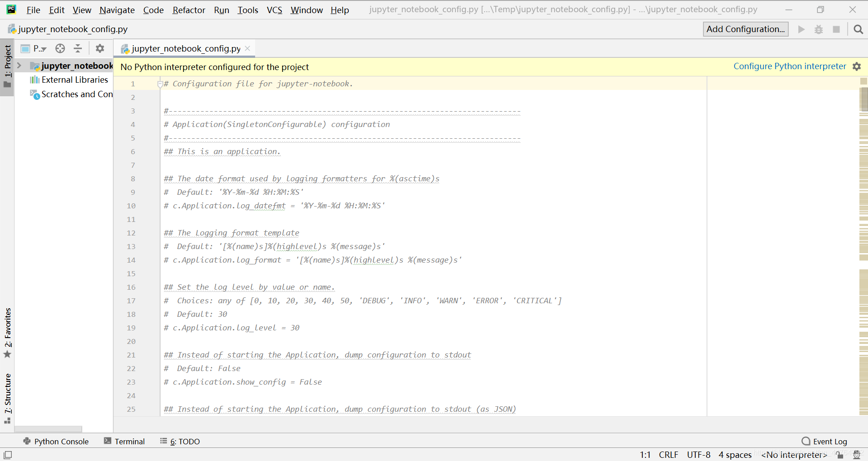Select External Libraries in project tree

coord(75,80)
